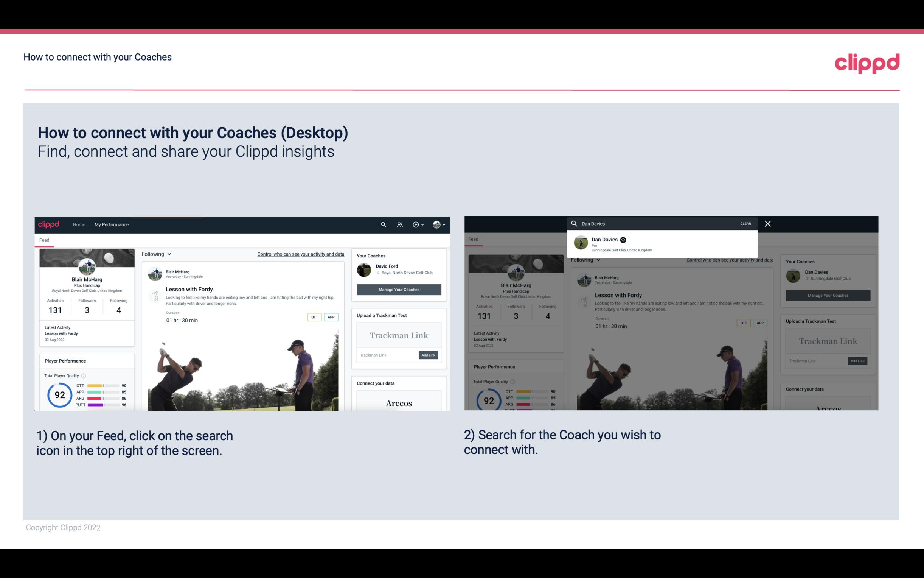The image size is (924, 578).
Task: Click the Add Link button for Trackman
Action: (429, 355)
